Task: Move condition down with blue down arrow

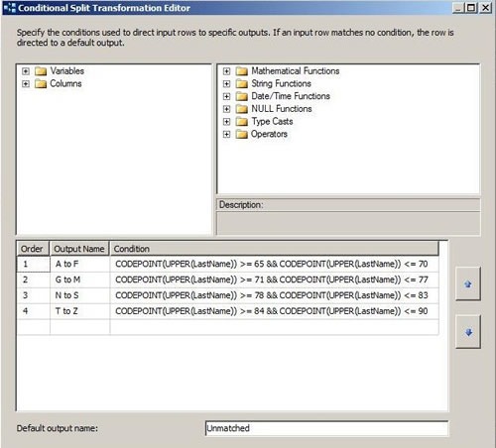Action: [x=468, y=332]
